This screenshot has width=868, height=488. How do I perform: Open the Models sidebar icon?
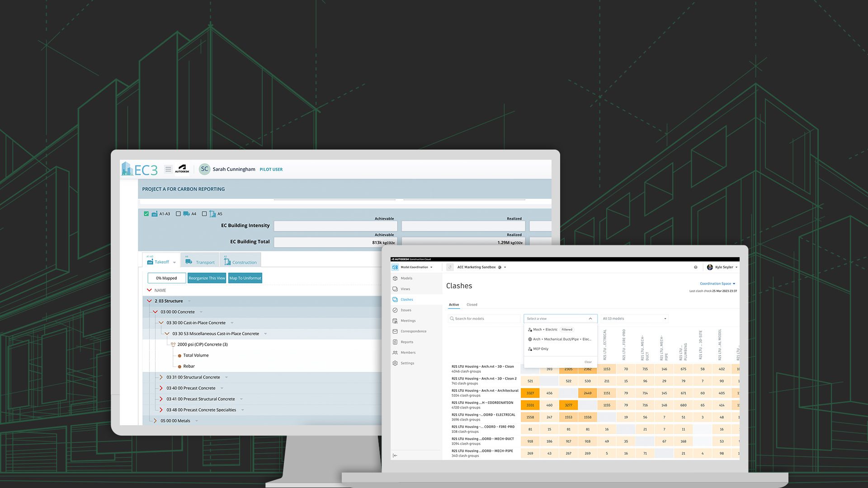395,278
